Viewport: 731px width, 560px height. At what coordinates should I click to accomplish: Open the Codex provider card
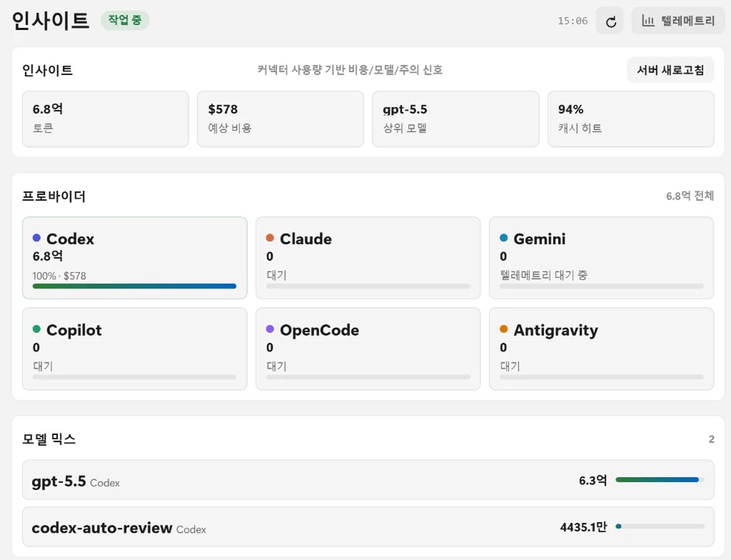coord(135,258)
